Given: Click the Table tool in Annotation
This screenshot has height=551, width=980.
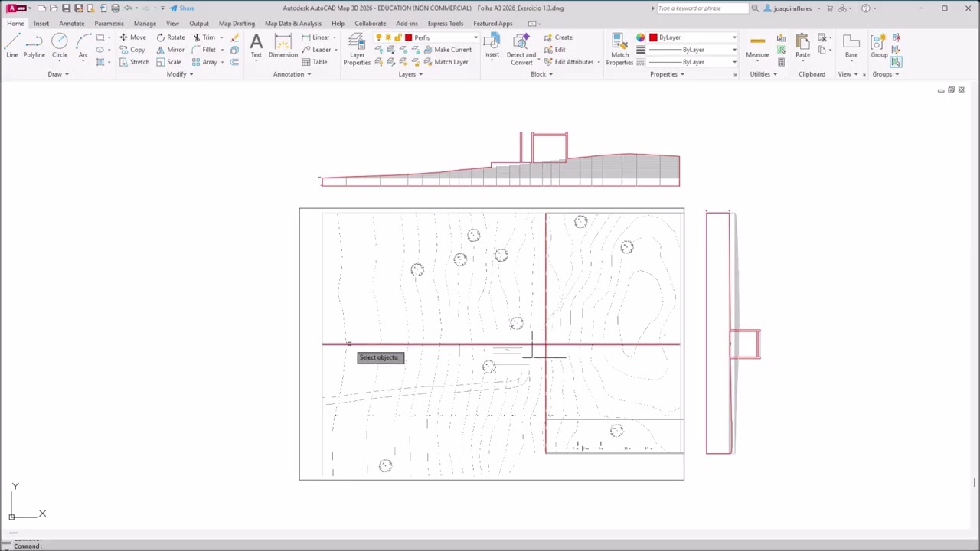Looking at the screenshot, I should (x=315, y=62).
